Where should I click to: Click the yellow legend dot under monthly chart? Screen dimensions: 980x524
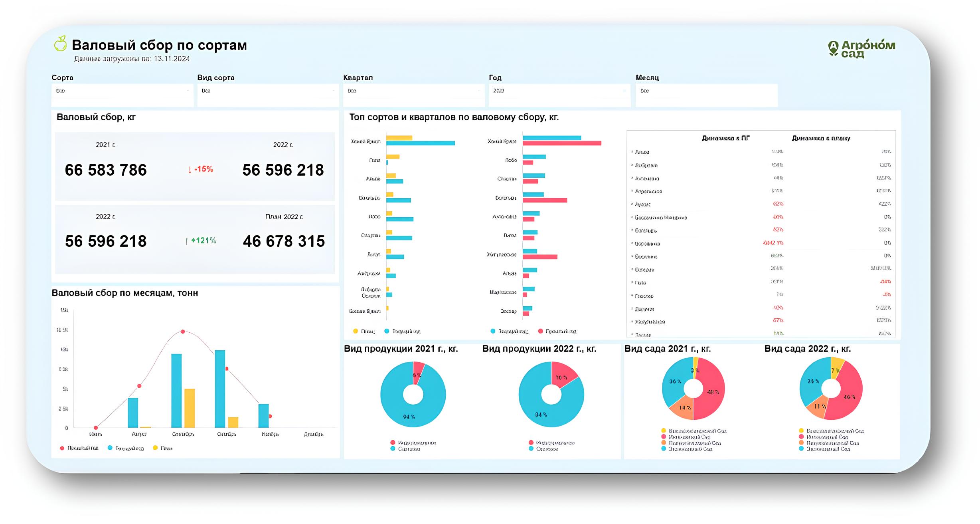point(155,448)
